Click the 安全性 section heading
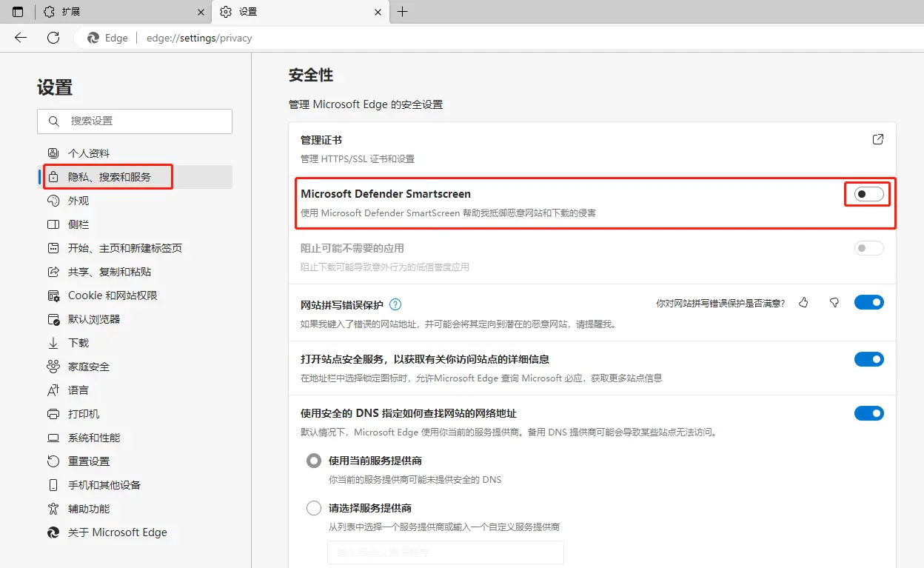 pyautogui.click(x=311, y=75)
